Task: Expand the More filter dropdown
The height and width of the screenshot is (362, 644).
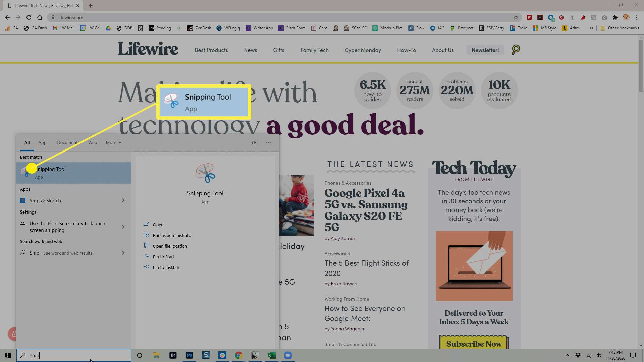Action: tap(114, 142)
